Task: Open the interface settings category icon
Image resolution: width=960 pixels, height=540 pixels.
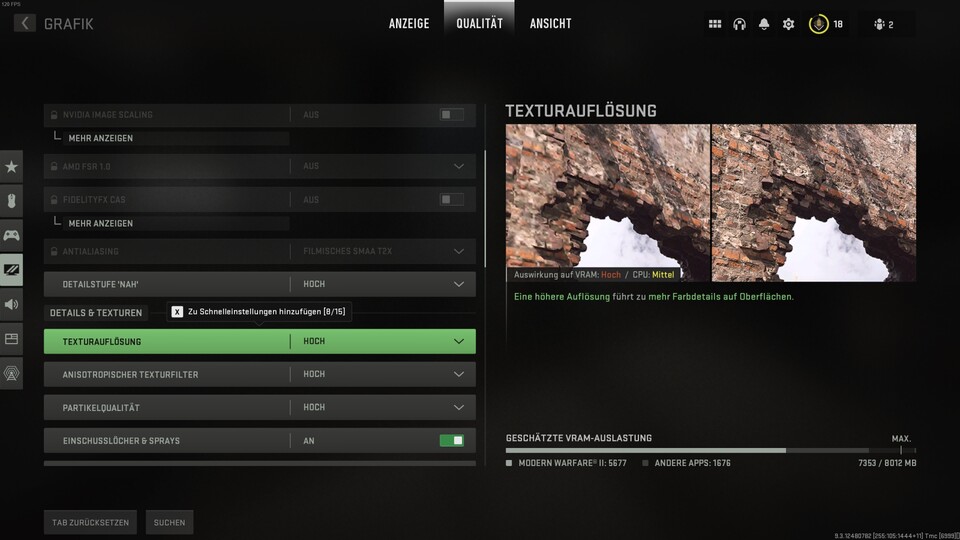Action: tap(11, 339)
